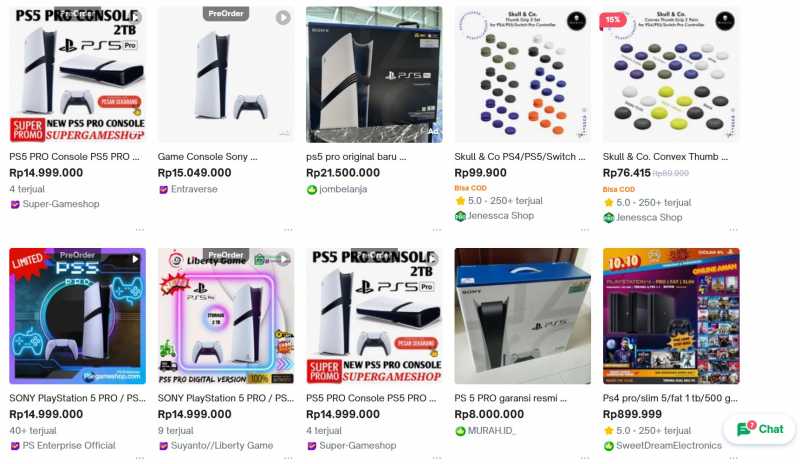Open Suyanto//Liberty Game store link
Image resolution: width=800 pixels, height=464 pixels.
tap(222, 446)
